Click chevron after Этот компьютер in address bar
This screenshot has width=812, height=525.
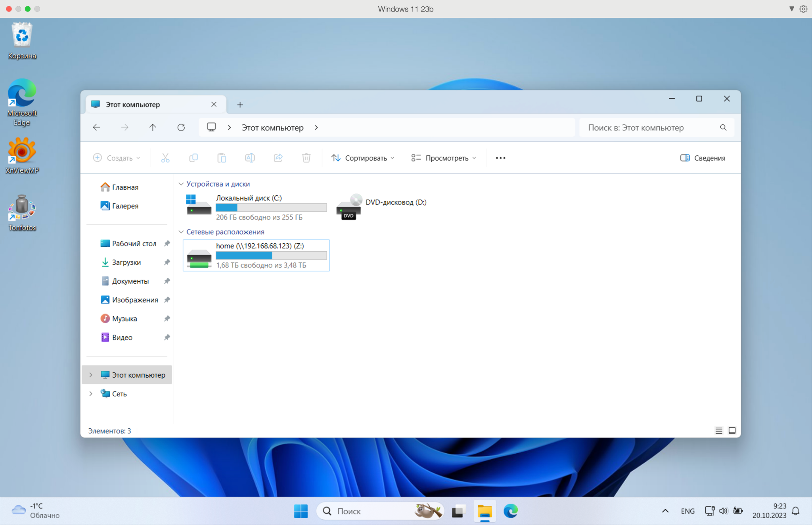point(316,128)
